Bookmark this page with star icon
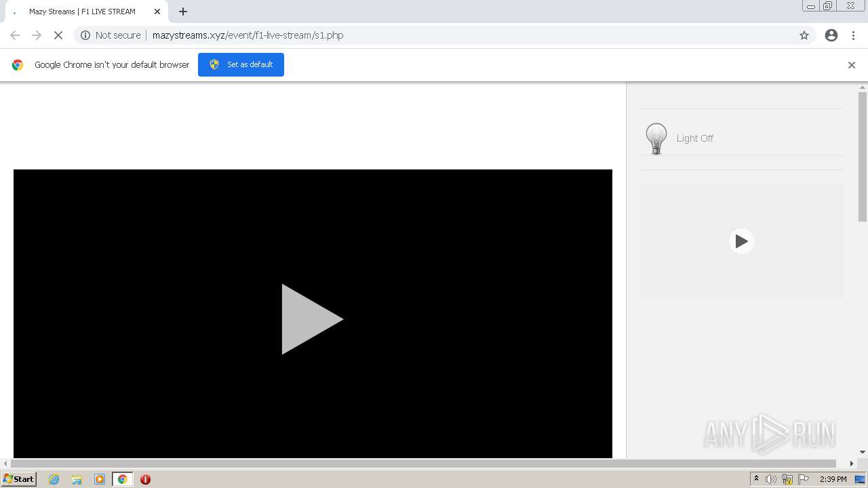The height and width of the screenshot is (488, 868). pos(804,35)
